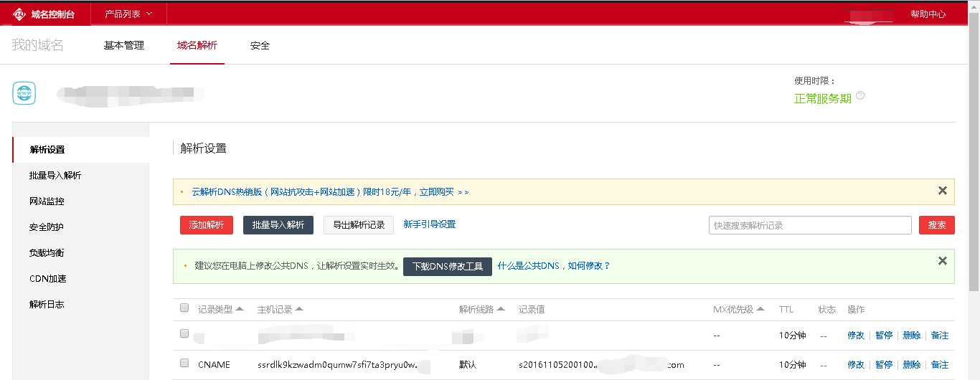Click 修改 in the first record row
Viewport: 980px width, 380px height.
856,336
